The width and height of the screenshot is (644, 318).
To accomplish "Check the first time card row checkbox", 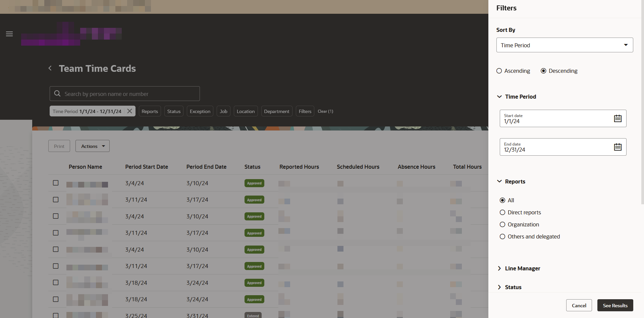I will [55, 183].
